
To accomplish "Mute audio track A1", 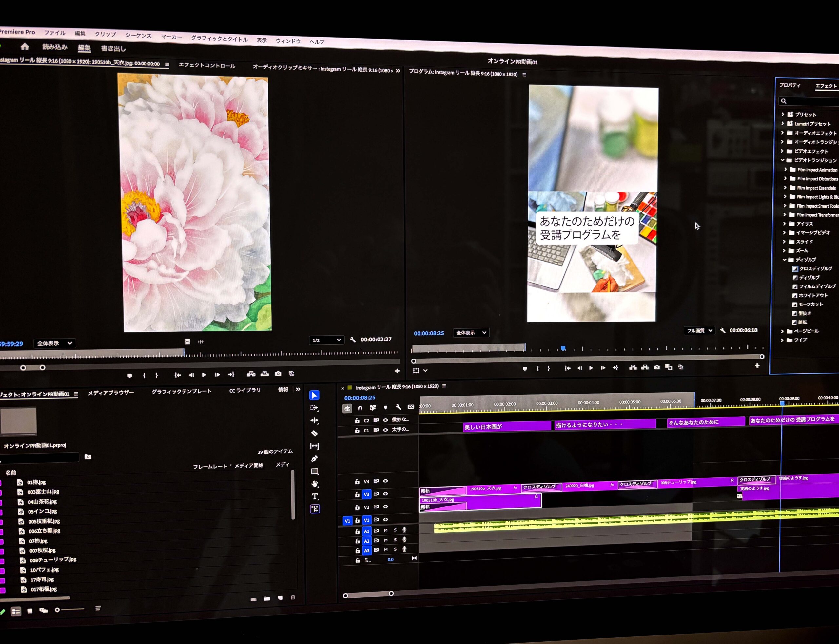I will coord(386,530).
